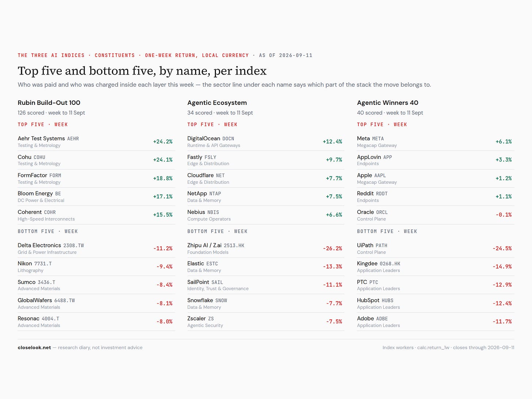532x399 pixels.
Task: Click the company name "Aehr Test Systems"
Action: click(41, 138)
